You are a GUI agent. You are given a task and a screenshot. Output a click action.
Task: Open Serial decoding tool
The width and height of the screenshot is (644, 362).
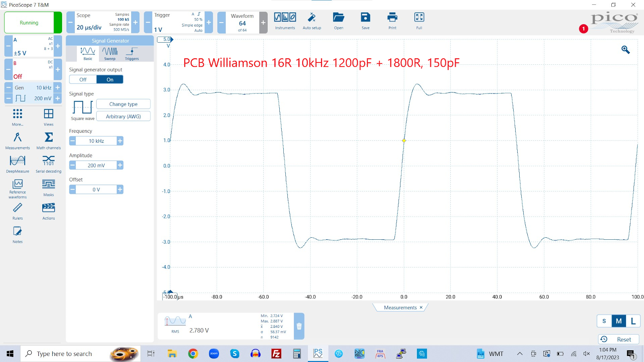[x=48, y=164]
